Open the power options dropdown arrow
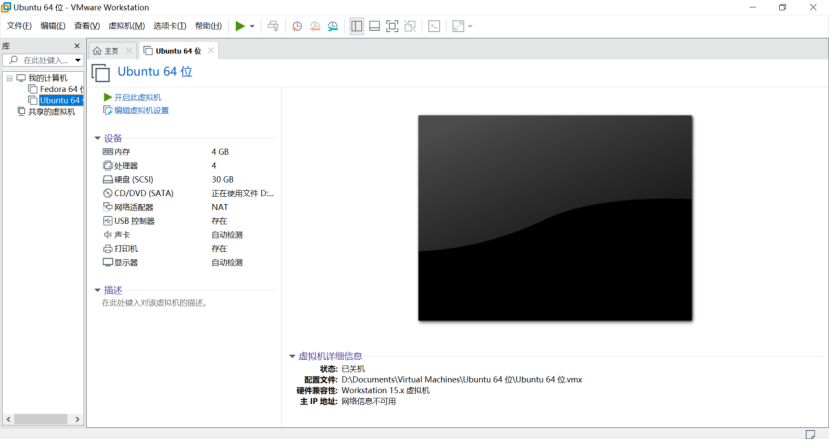The image size is (840, 448). tap(252, 26)
